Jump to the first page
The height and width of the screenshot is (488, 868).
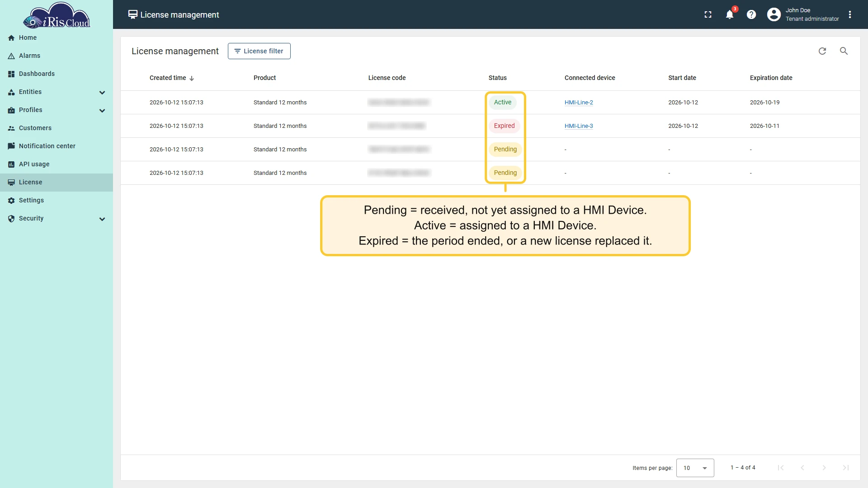tap(781, 468)
